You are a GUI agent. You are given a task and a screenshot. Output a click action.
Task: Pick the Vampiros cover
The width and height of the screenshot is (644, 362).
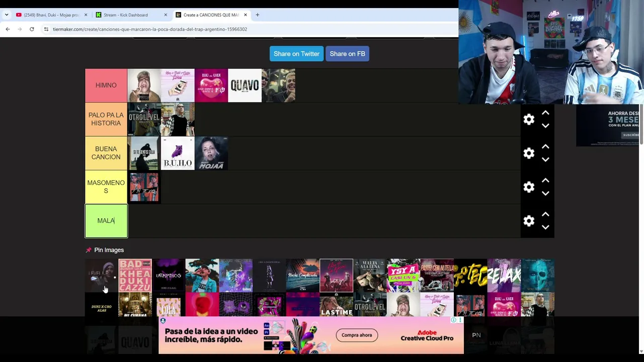point(169,276)
